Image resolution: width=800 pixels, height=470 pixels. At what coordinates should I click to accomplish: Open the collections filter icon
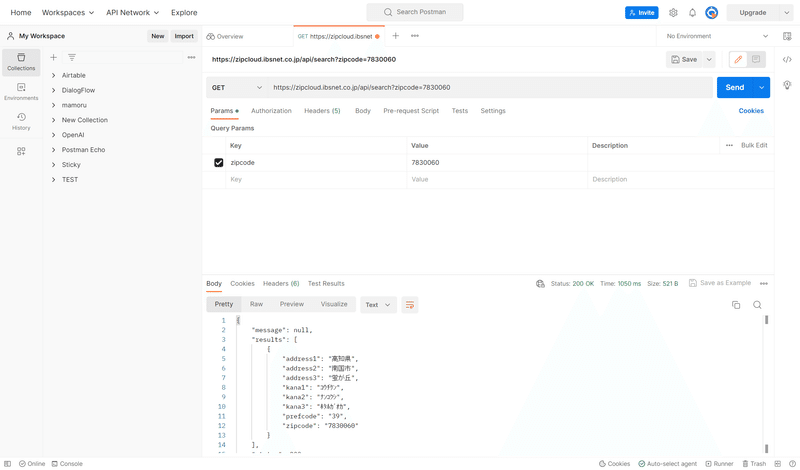tap(72, 57)
